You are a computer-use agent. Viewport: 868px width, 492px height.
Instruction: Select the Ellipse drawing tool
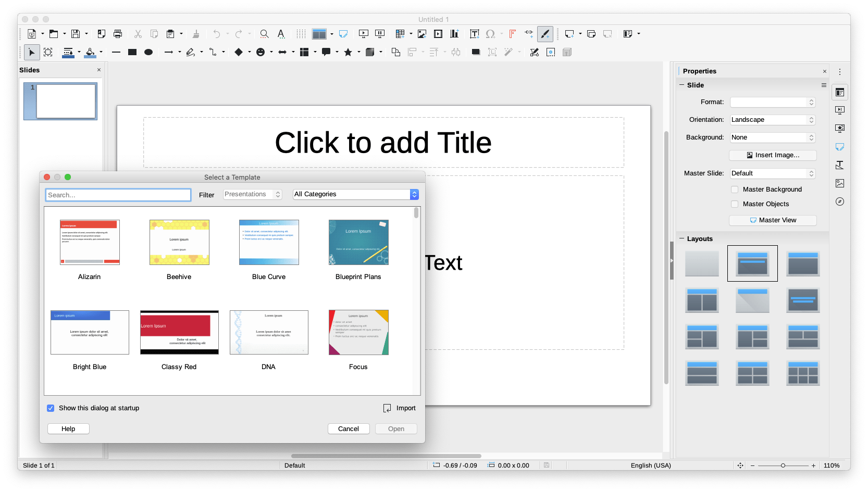point(148,52)
